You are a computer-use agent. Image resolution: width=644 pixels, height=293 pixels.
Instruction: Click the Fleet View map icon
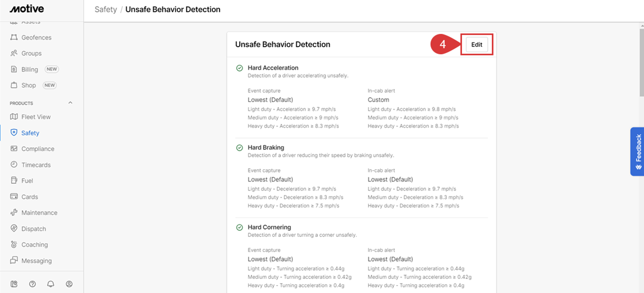pos(14,117)
